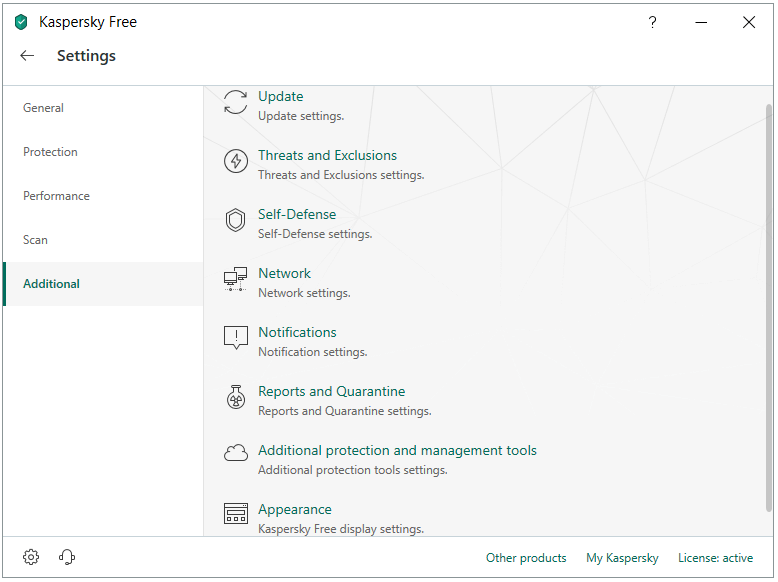Click the Kaspersky Free window title
Image resolution: width=778 pixels, height=582 pixels.
[x=88, y=22]
